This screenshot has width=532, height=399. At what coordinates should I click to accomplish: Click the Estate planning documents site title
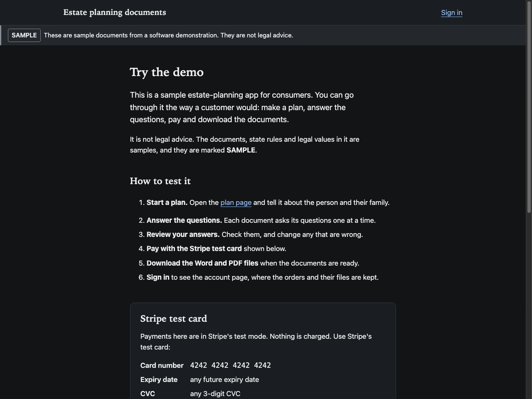[x=115, y=12]
